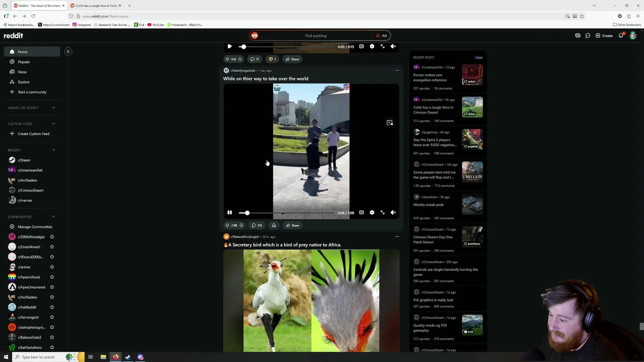Toggle captions on the 1:08 video

(x=361, y=213)
